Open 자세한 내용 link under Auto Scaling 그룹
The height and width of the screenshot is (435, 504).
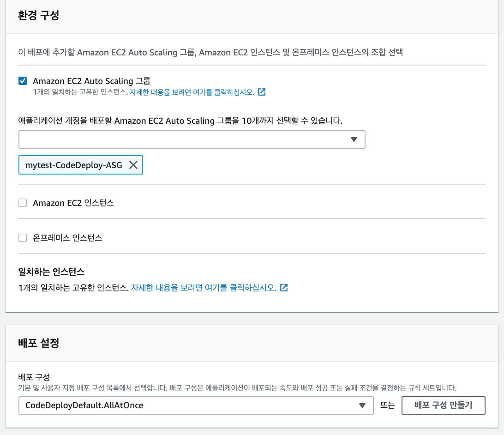192,92
